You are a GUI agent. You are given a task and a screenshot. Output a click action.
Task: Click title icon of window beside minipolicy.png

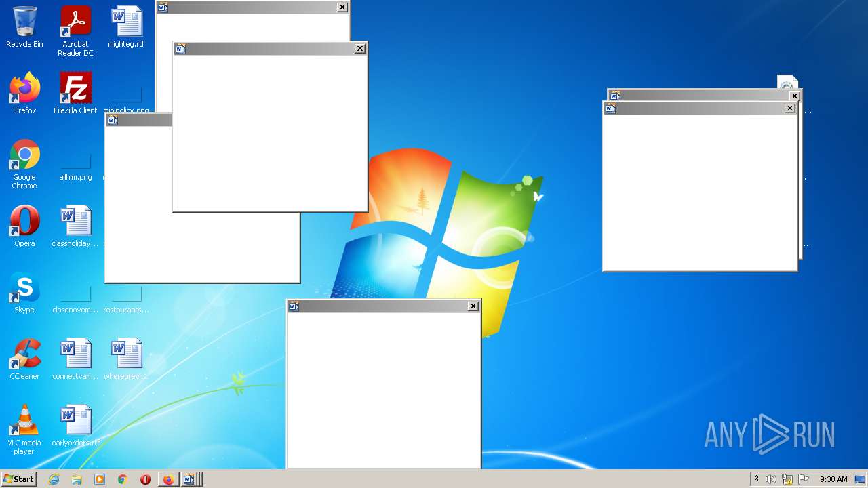[113, 120]
